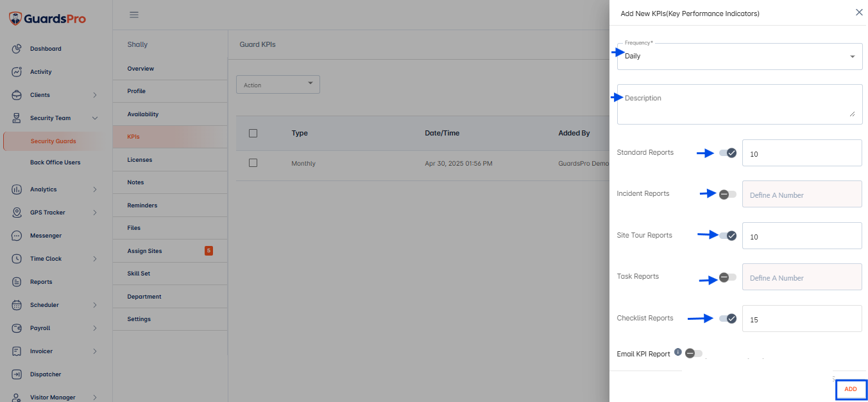This screenshot has height=402, width=868.
Task: Click the GPS Tracker location icon
Action: coord(17,213)
